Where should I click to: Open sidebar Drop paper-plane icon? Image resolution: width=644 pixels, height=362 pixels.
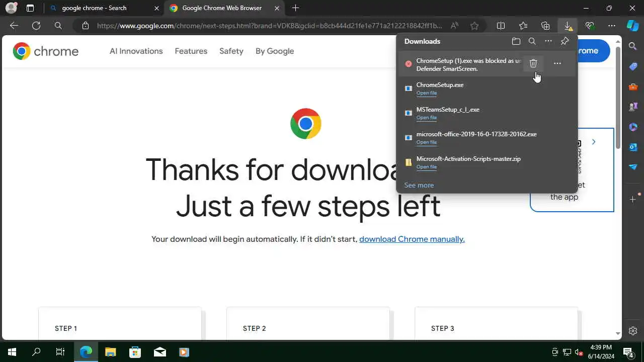[x=633, y=167]
